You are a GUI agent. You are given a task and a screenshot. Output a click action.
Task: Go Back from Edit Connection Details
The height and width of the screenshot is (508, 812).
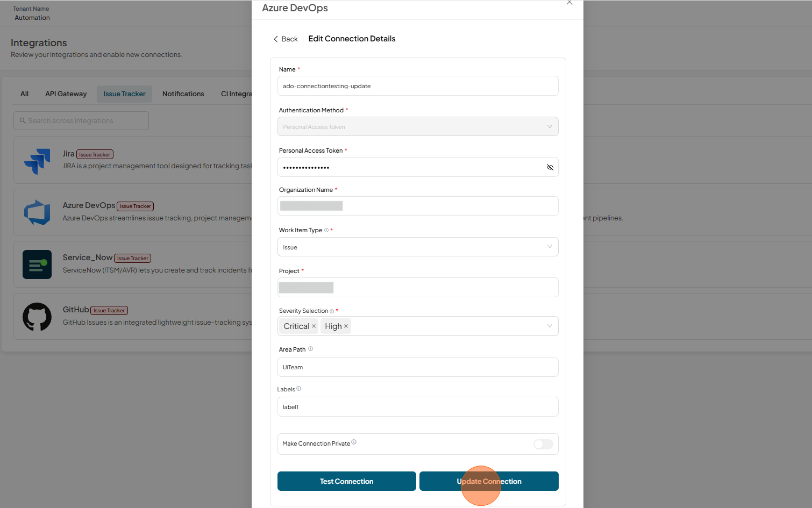click(286, 39)
